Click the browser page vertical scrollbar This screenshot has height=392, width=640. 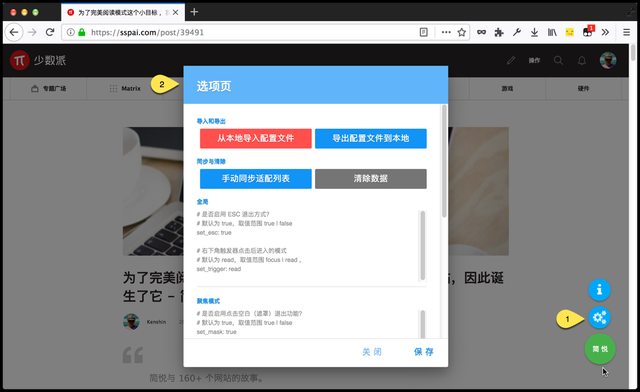click(x=633, y=53)
